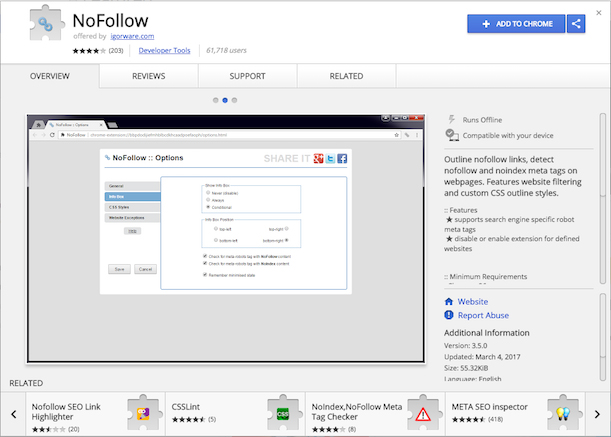Open the CSSLint extension card

tap(235, 414)
